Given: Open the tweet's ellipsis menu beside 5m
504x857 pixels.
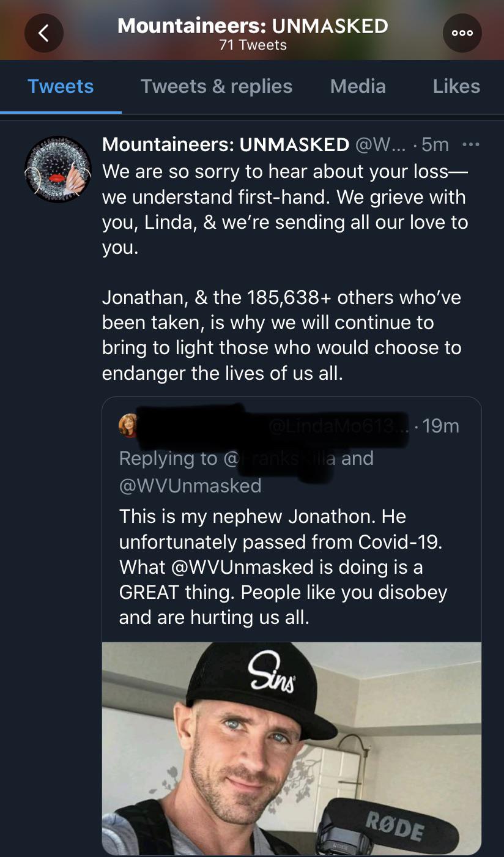Looking at the screenshot, I should [x=470, y=145].
